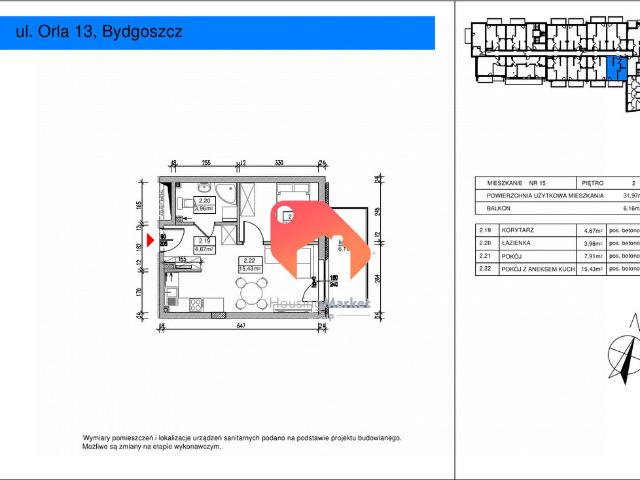
Task: Click the 'KORYTARZ' table cell
Action: 538,230
